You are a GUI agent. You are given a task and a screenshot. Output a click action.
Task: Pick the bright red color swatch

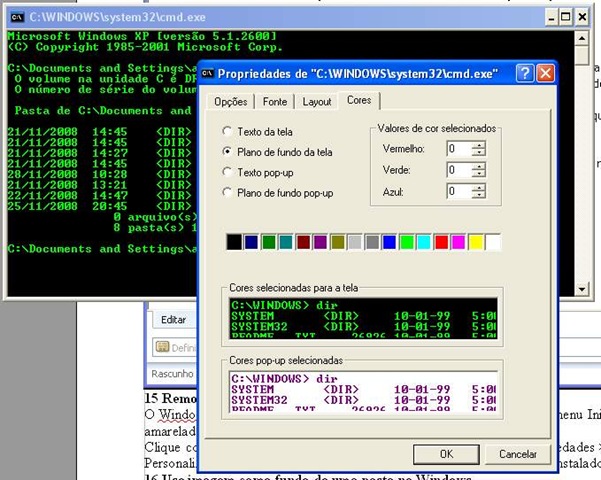(x=441, y=242)
